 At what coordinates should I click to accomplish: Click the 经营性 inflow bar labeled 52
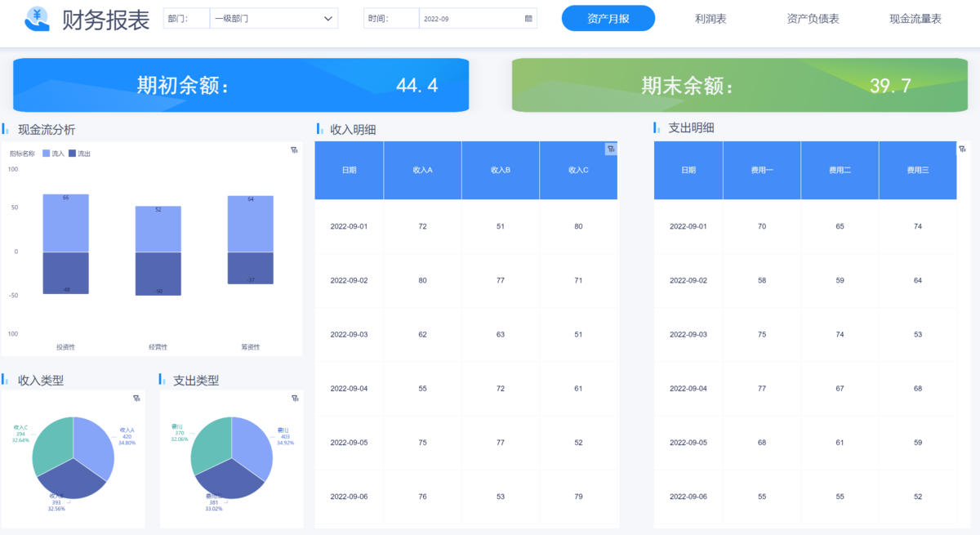[158, 229]
